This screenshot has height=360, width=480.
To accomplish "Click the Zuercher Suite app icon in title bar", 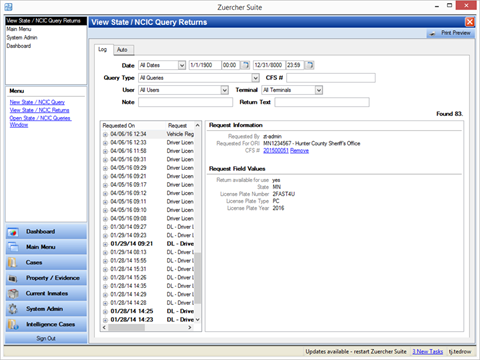I will 8,7.
